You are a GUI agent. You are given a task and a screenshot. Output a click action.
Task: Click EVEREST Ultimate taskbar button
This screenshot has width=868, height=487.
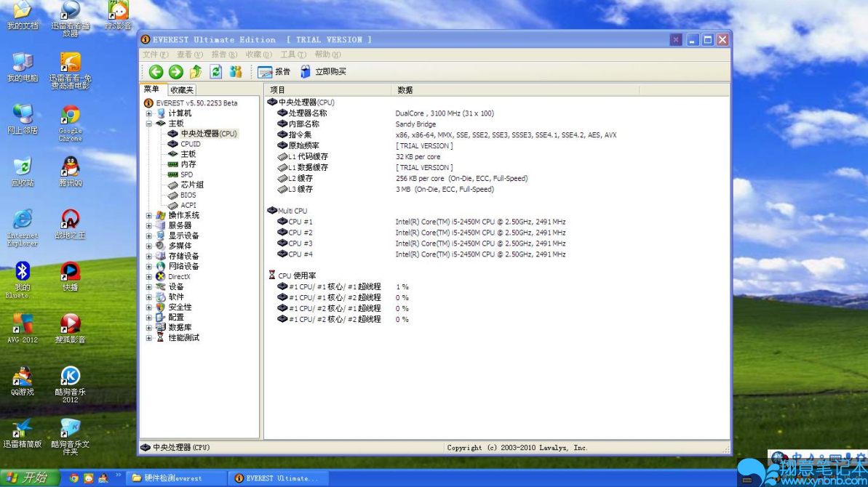279,478
